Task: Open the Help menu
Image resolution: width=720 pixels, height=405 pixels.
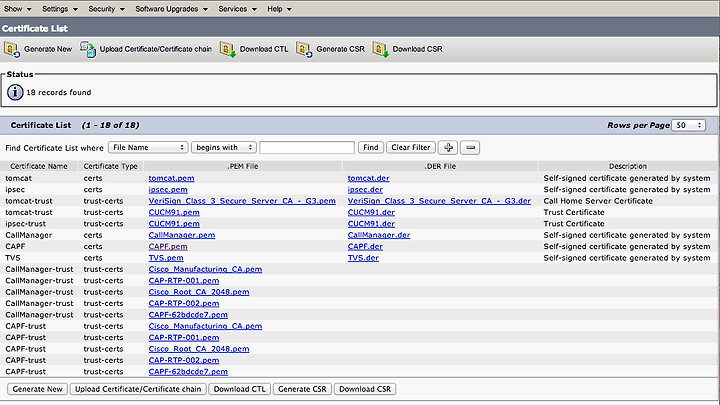Action: (279, 9)
